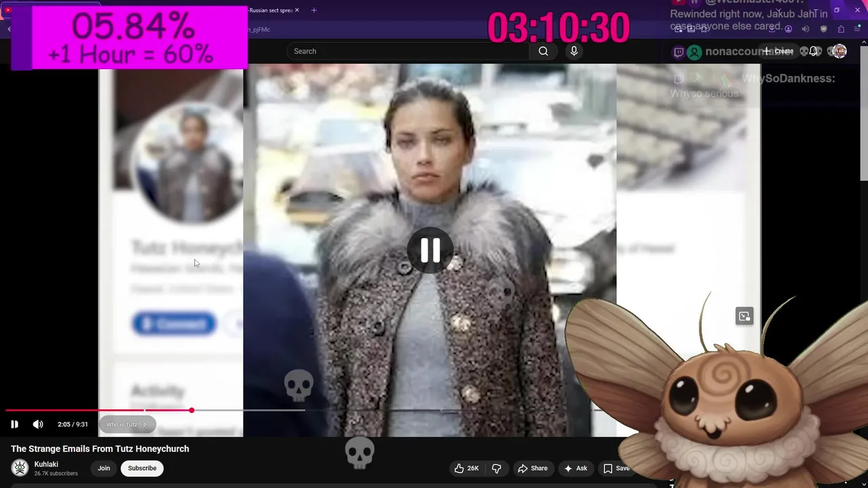This screenshot has width=868, height=488.
Task: Open the Kuhlaki channel name link
Action: coord(46,464)
